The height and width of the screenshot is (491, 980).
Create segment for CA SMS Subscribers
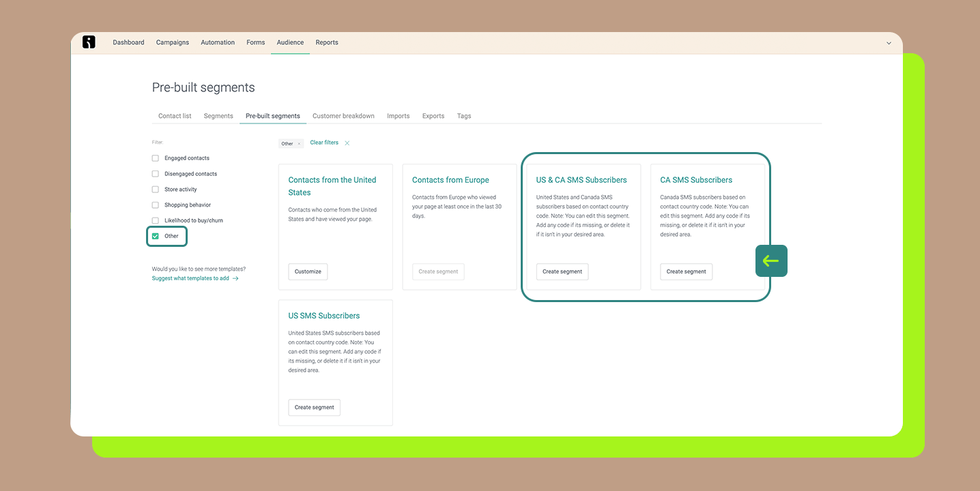point(686,271)
